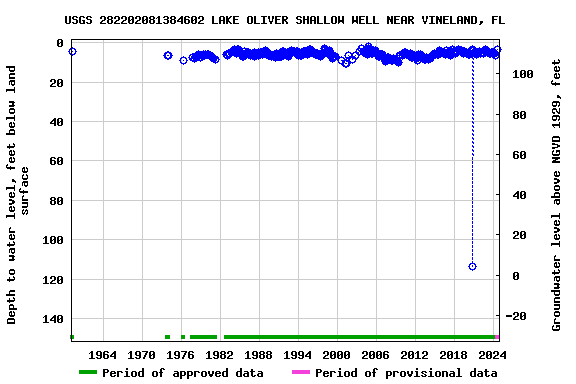Click 'Period of provisional data' legend label
The image size is (576, 384).
[406, 373]
